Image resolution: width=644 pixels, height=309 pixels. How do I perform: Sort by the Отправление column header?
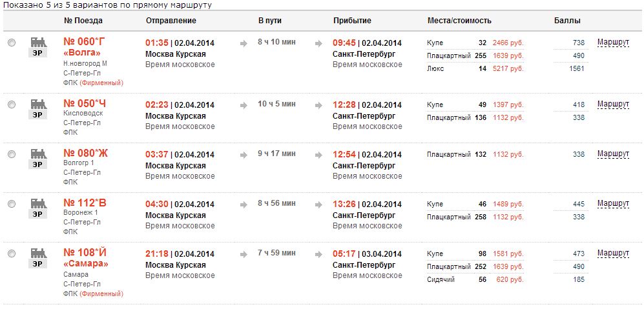pos(167,21)
